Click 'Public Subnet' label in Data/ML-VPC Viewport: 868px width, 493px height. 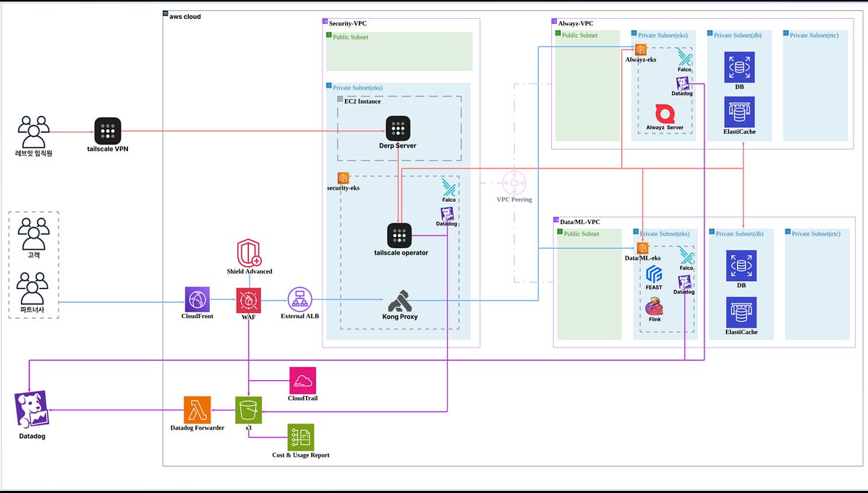[582, 233]
